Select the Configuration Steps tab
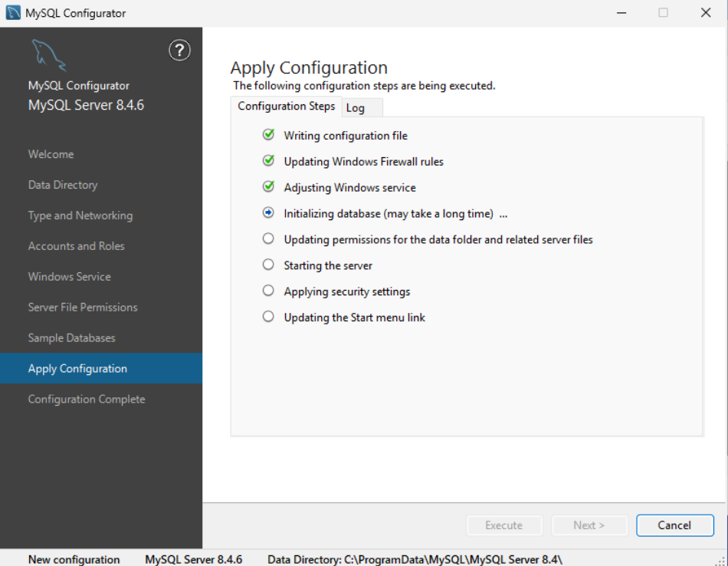The image size is (728, 566). coord(286,107)
